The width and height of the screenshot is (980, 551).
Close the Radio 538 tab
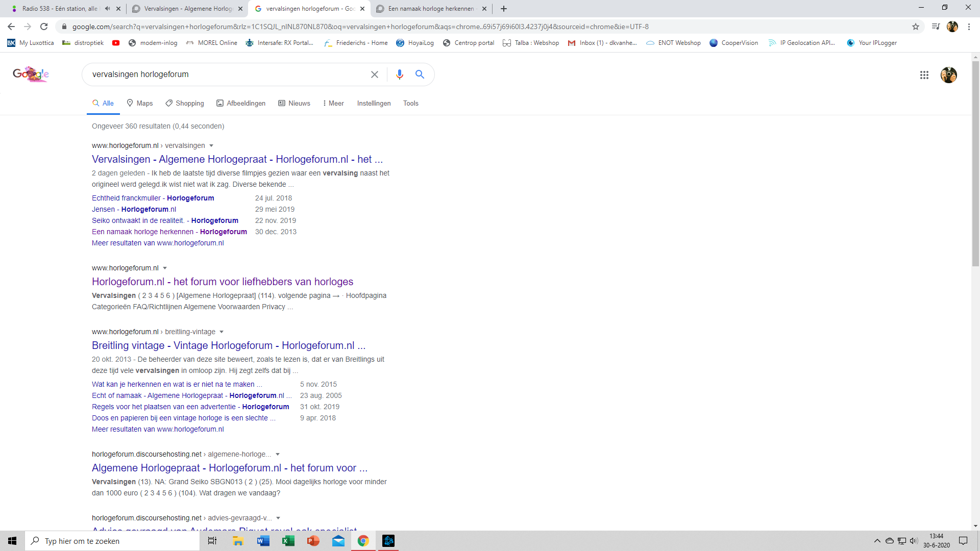[x=118, y=9]
